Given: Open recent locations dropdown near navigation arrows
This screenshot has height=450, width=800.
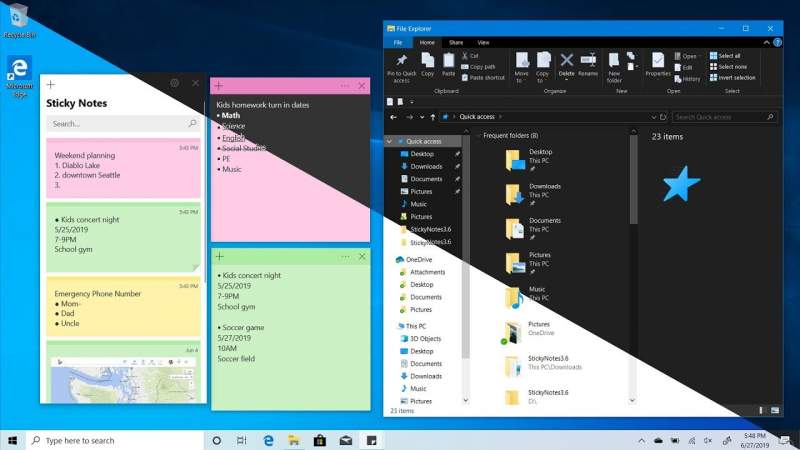Looking at the screenshot, I should coord(422,117).
